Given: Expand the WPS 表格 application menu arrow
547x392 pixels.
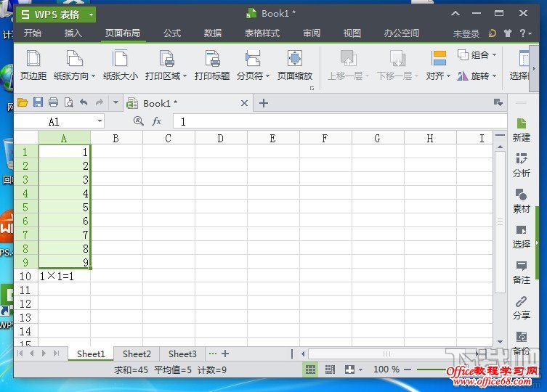Looking at the screenshot, I should [91, 15].
